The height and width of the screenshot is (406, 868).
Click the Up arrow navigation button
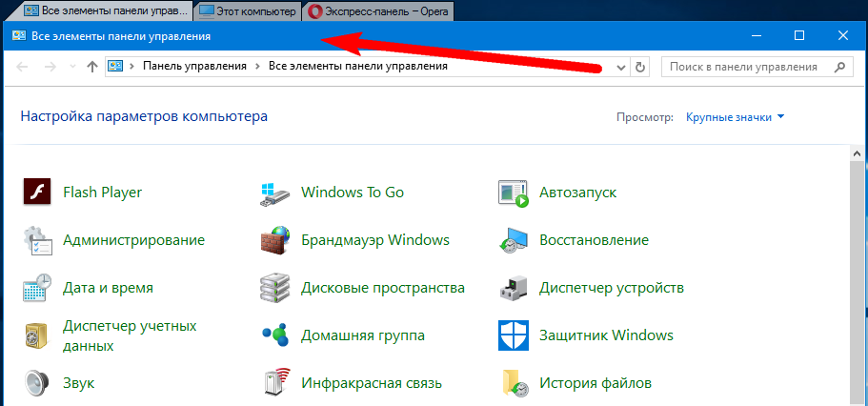pyautogui.click(x=92, y=67)
